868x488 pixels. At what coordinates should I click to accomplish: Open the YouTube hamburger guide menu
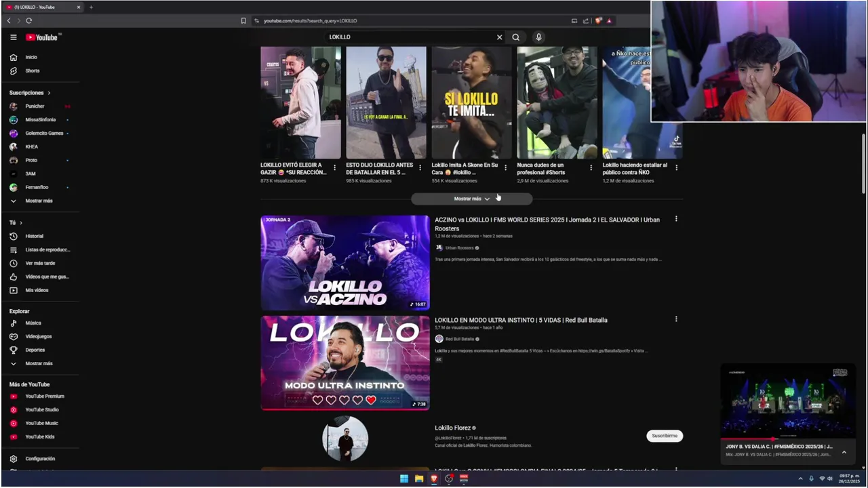point(13,37)
